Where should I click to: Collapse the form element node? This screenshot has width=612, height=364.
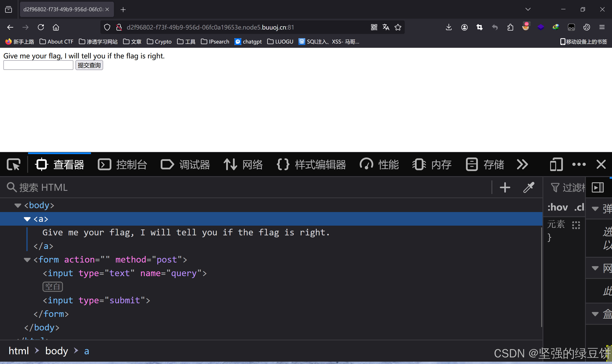click(27, 260)
